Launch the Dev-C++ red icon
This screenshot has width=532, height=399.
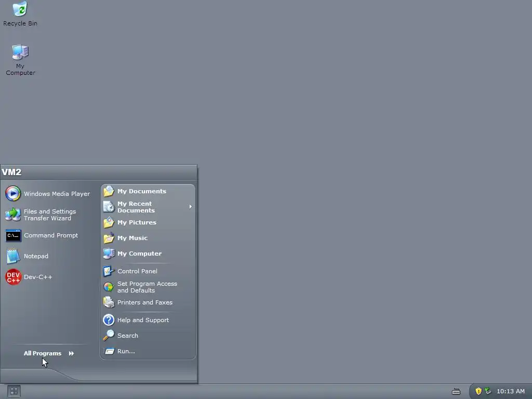13,277
